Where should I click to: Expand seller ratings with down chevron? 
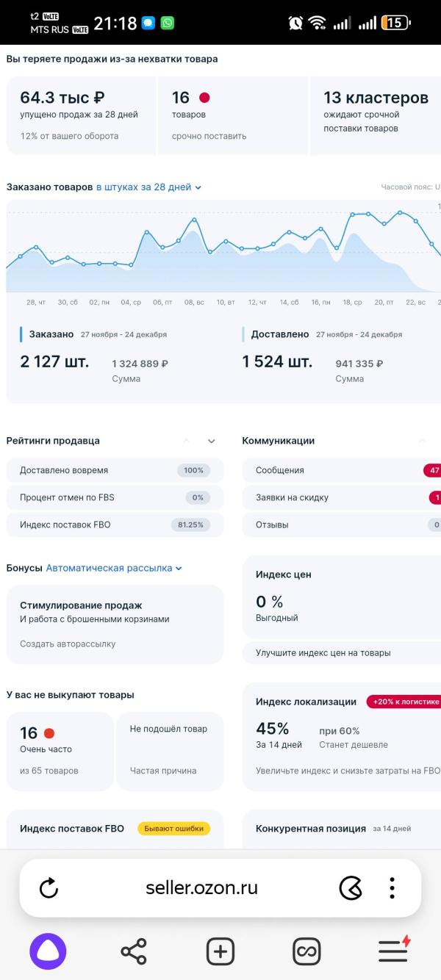[212, 442]
